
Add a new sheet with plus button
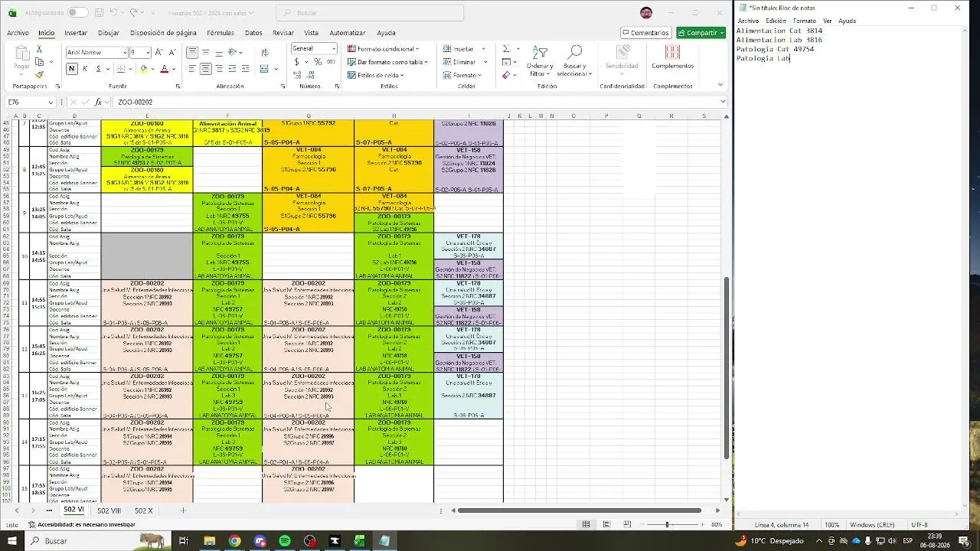(183, 510)
